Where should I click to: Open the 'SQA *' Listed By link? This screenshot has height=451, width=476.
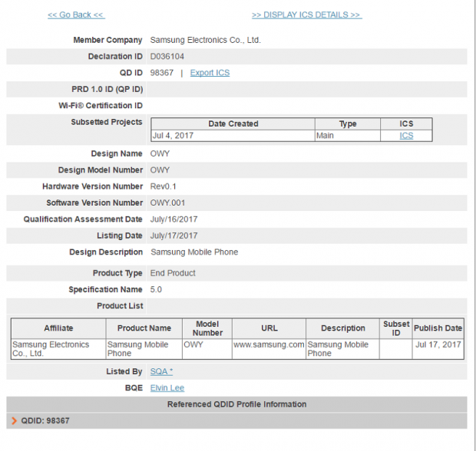tap(161, 371)
